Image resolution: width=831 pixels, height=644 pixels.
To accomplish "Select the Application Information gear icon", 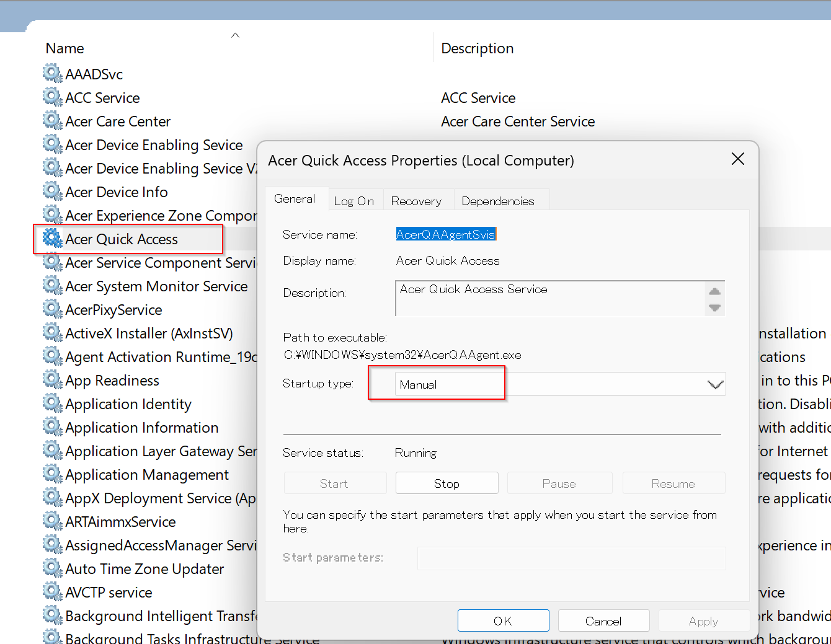I will pyautogui.click(x=53, y=426).
